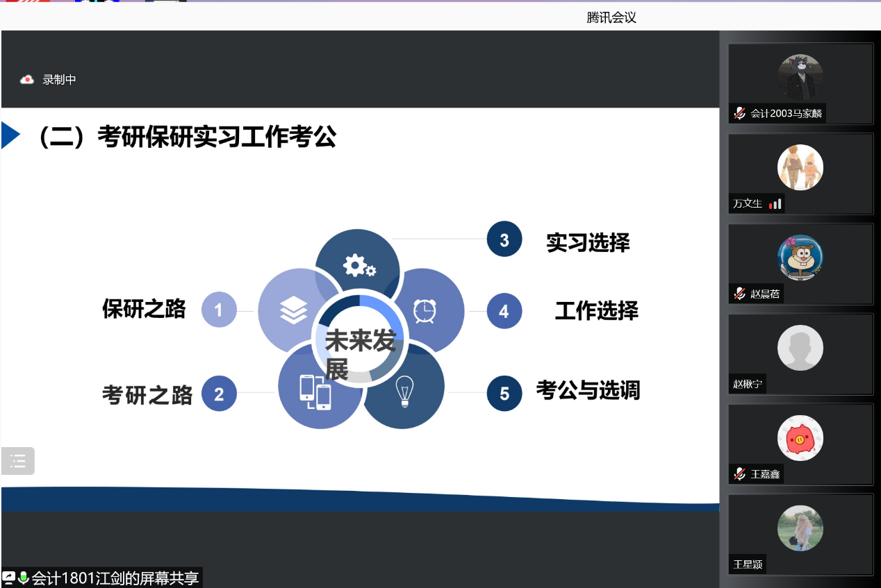This screenshot has width=881, height=588.
Task: Select 赵楸宁's default gray avatar
Action: (x=800, y=347)
